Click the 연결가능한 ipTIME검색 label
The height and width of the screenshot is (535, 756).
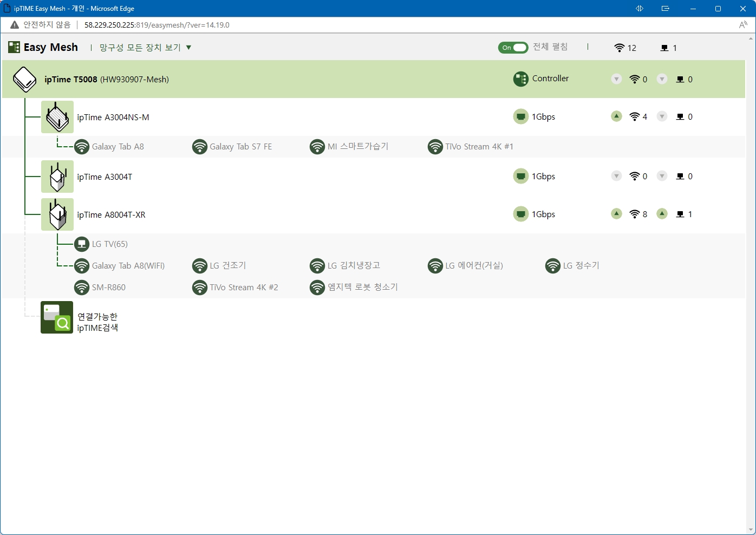point(97,322)
